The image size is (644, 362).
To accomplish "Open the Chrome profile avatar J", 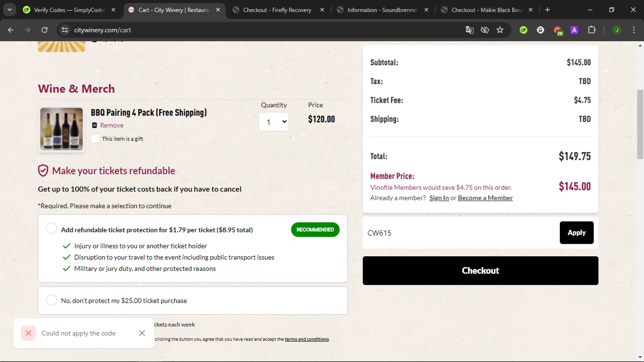I will pyautogui.click(x=617, y=30).
